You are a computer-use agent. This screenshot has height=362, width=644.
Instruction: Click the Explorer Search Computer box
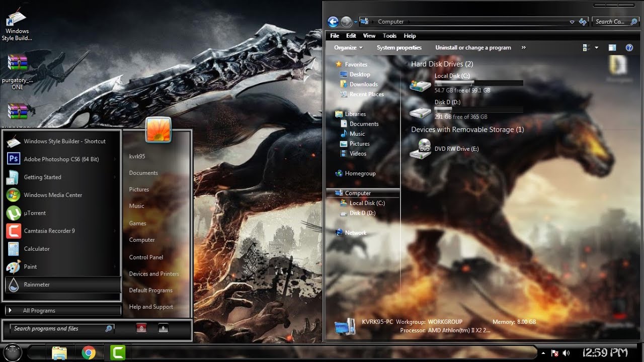pos(615,22)
